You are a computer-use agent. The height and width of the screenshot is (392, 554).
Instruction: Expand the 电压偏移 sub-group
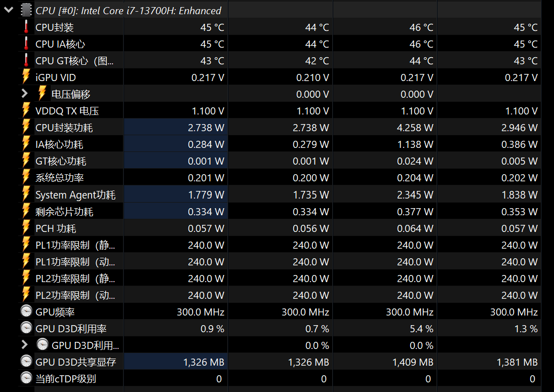click(x=24, y=94)
